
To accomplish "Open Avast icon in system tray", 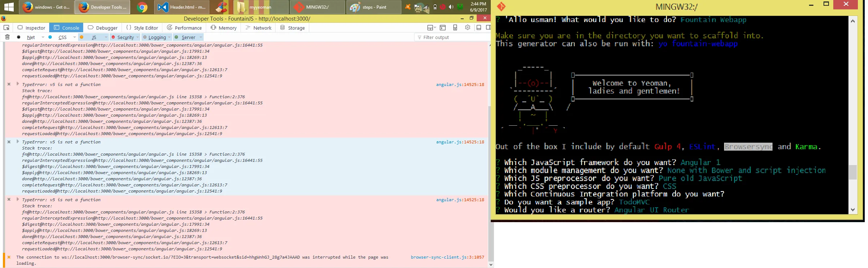I will [408, 7].
